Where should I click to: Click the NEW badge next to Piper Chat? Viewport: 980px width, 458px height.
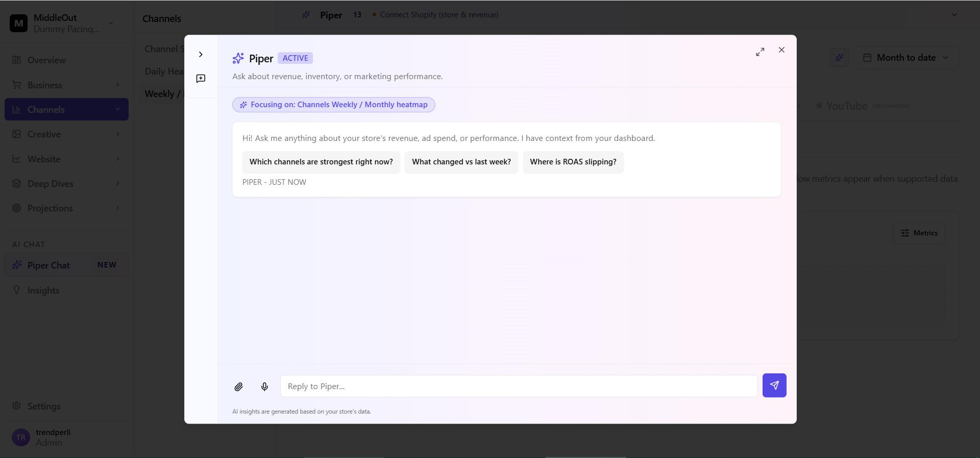(107, 265)
